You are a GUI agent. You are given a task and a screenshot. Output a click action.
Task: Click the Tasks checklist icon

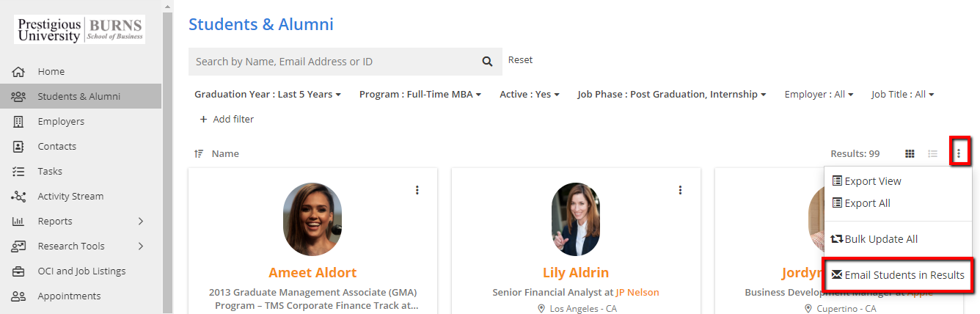click(19, 172)
